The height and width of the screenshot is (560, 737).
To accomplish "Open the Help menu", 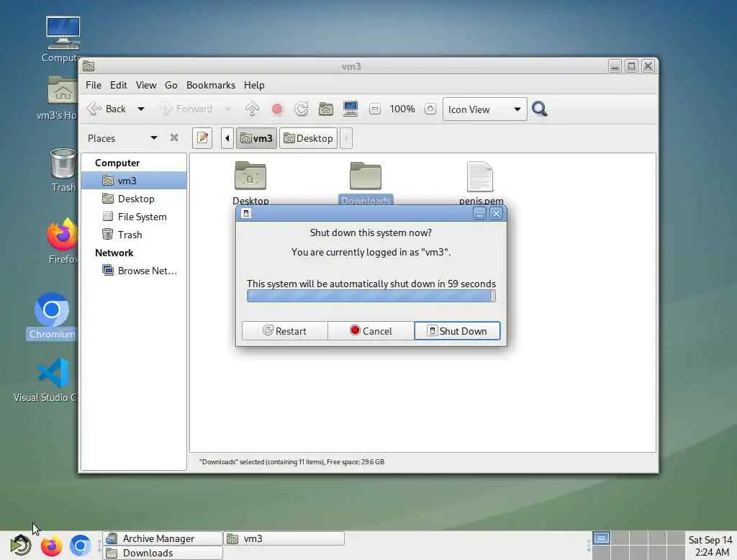I will click(x=254, y=85).
